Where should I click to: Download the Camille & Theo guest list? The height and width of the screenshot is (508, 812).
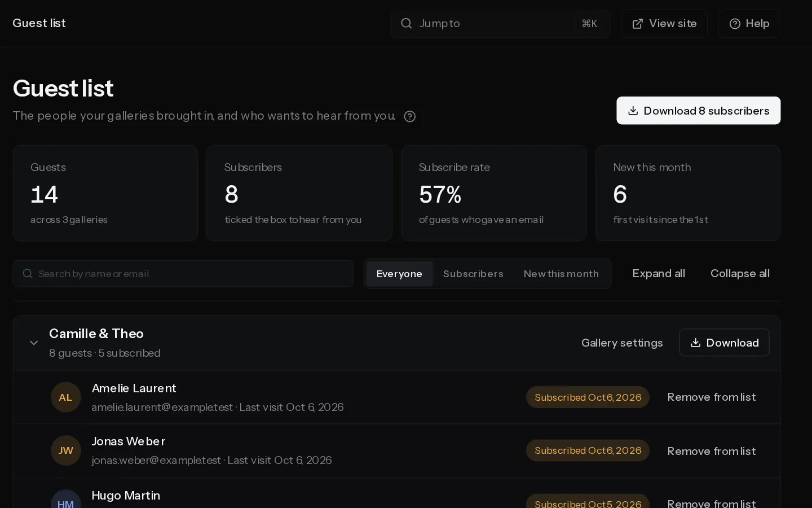(725, 343)
